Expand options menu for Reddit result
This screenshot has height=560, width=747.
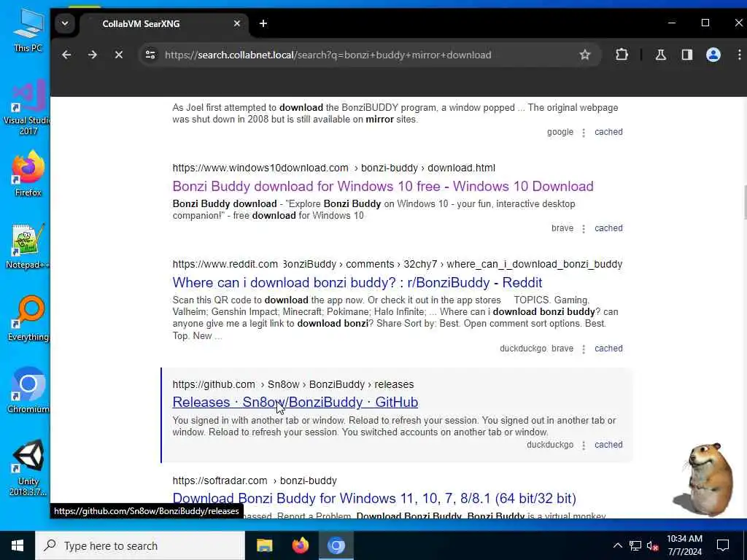pos(584,349)
